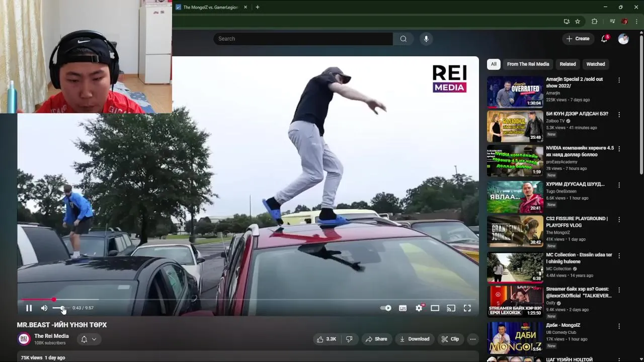The height and width of the screenshot is (362, 644).
Task: Open the Create menu
Action: click(578, 39)
